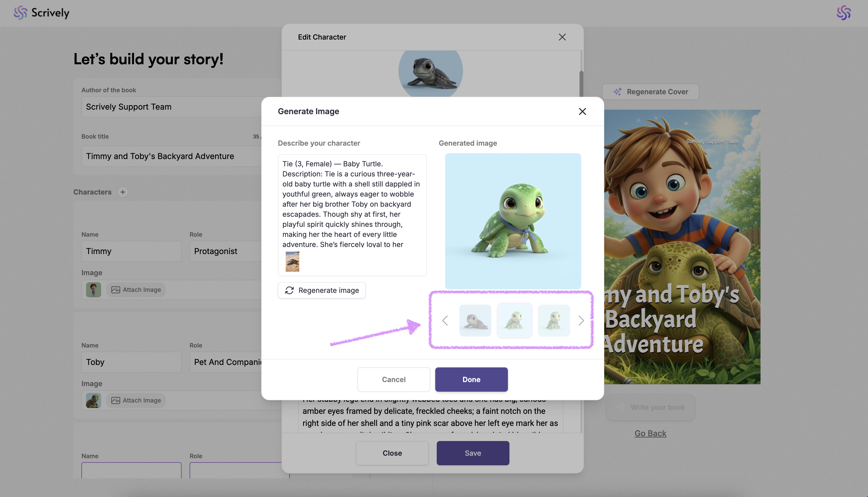The image size is (868, 497).
Task: Select the middle green turtle thumbnail
Action: (x=514, y=321)
